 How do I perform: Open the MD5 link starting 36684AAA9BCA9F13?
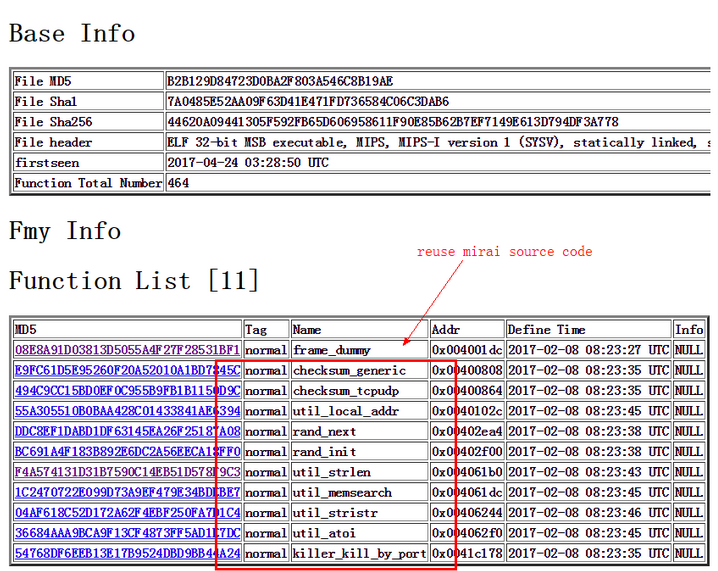pyautogui.click(x=127, y=533)
